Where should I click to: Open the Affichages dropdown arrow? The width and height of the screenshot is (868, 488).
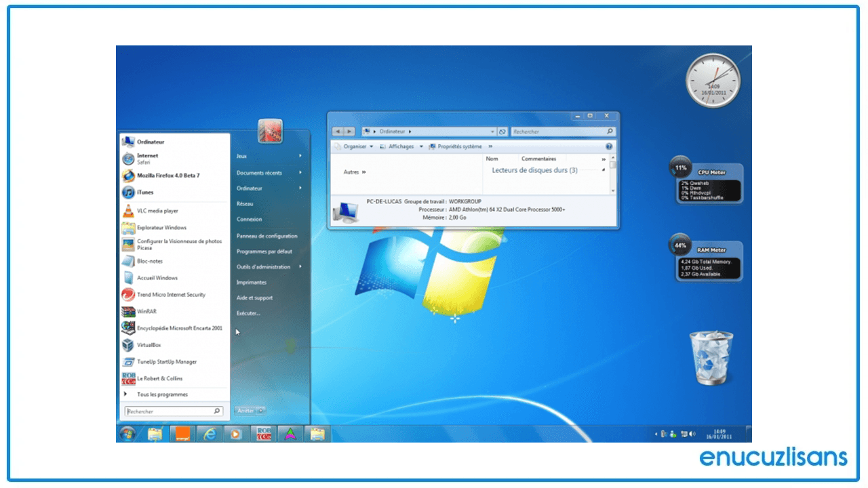click(x=421, y=146)
